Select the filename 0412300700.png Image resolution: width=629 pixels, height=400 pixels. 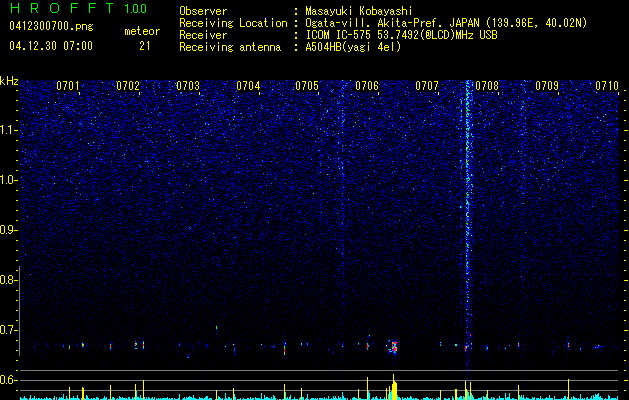pos(51,27)
